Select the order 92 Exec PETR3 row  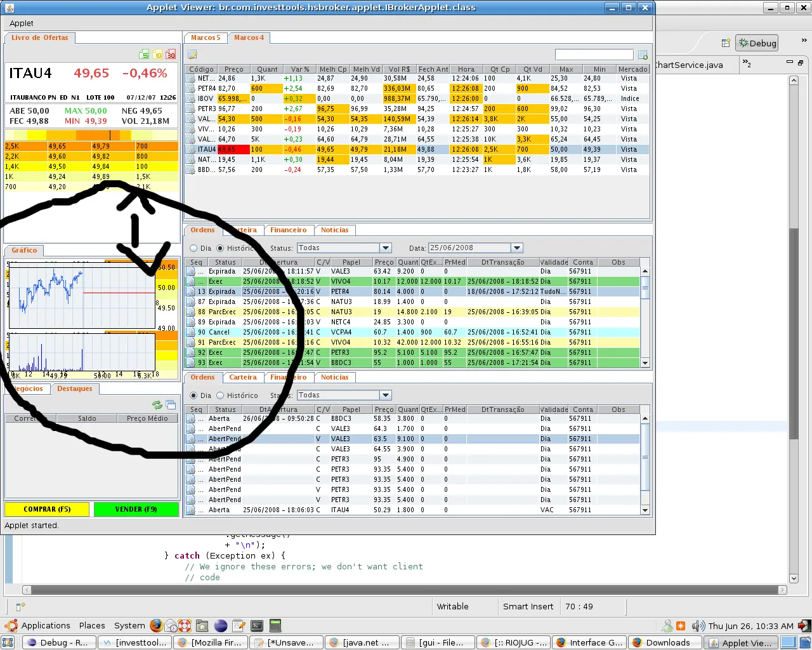click(412, 352)
